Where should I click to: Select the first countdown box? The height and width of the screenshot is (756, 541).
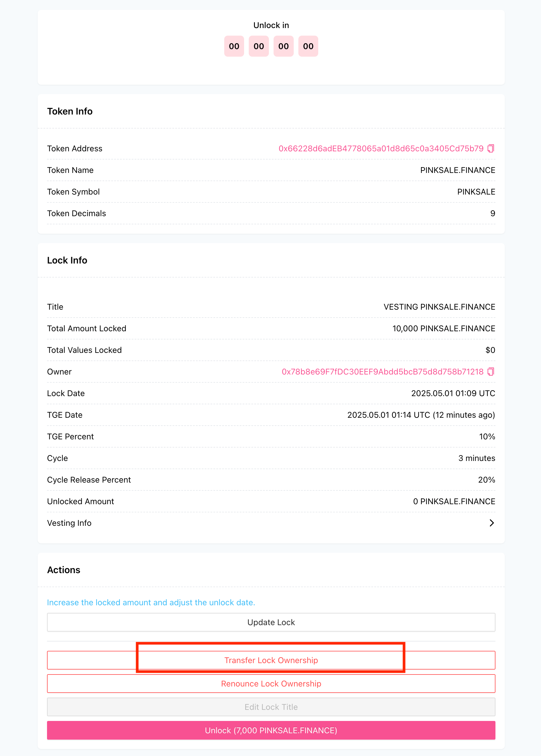pos(234,46)
